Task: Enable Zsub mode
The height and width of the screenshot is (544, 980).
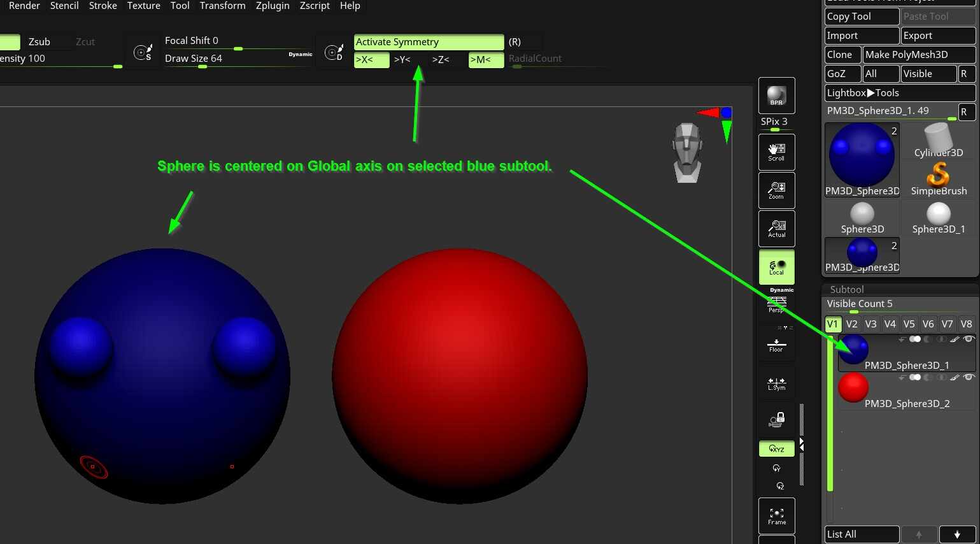Action: (x=39, y=42)
